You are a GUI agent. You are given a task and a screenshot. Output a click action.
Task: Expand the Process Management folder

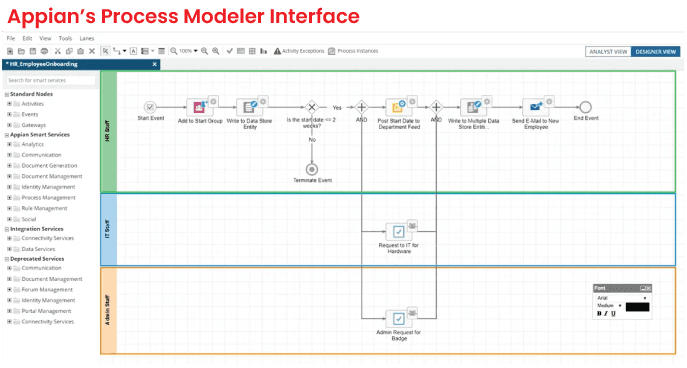click(x=9, y=198)
